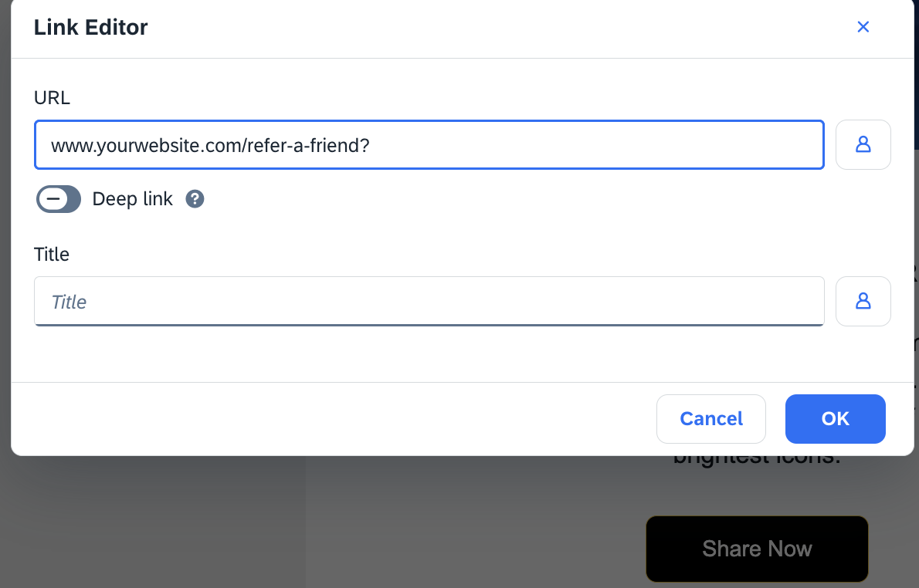919x588 pixels.
Task: Click the Share Now button behind dialog
Action: (x=757, y=549)
